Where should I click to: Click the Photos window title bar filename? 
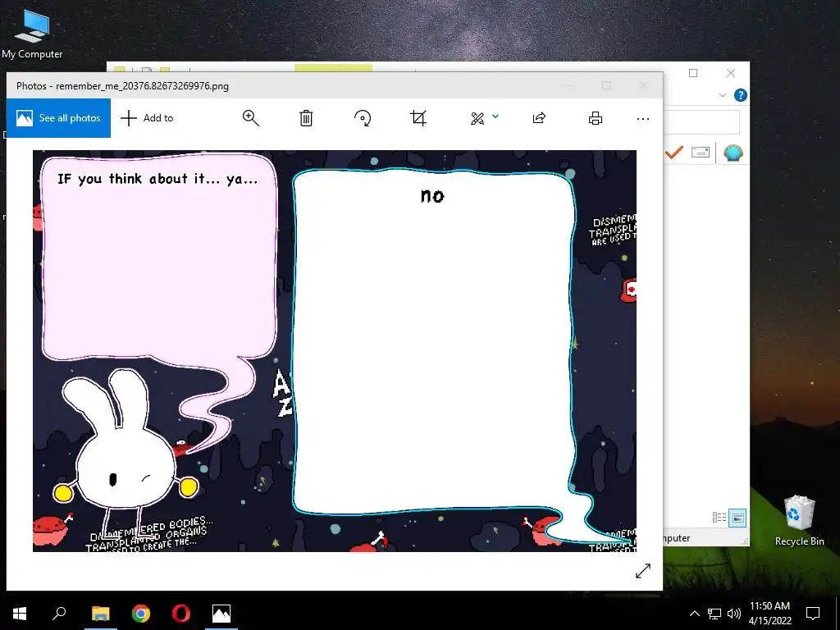[x=142, y=85]
